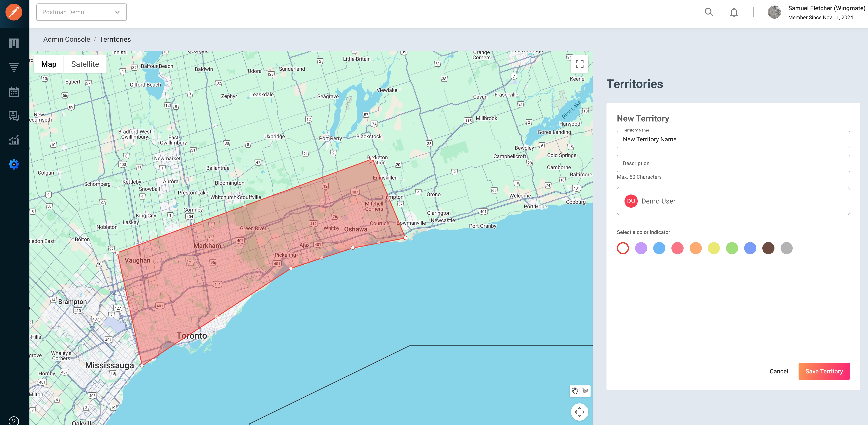Viewport: 868px width, 425px height.
Task: Click the Cobourg label on the map
Action: (x=576, y=202)
